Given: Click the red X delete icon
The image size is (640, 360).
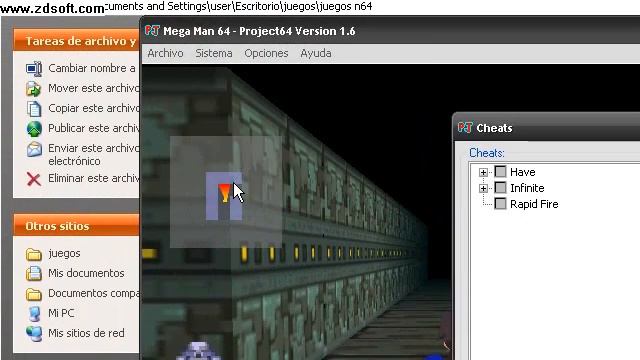Looking at the screenshot, I should point(34,179).
